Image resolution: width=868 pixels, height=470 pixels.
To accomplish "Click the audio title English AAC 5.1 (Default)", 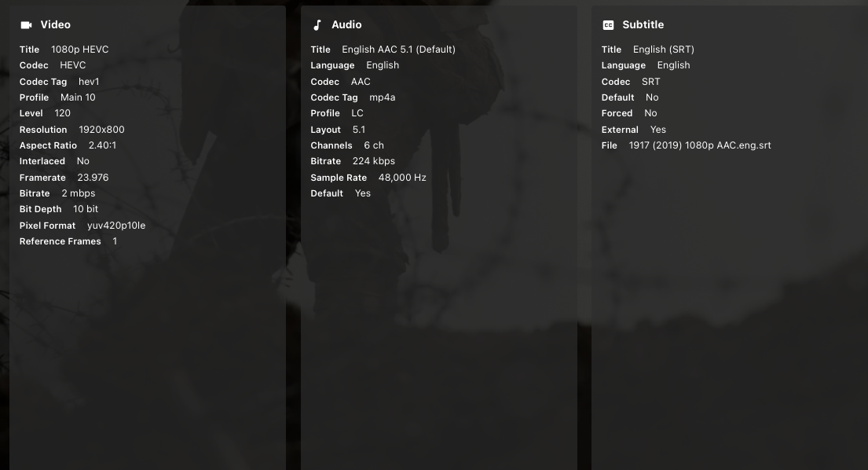I will 398,50.
